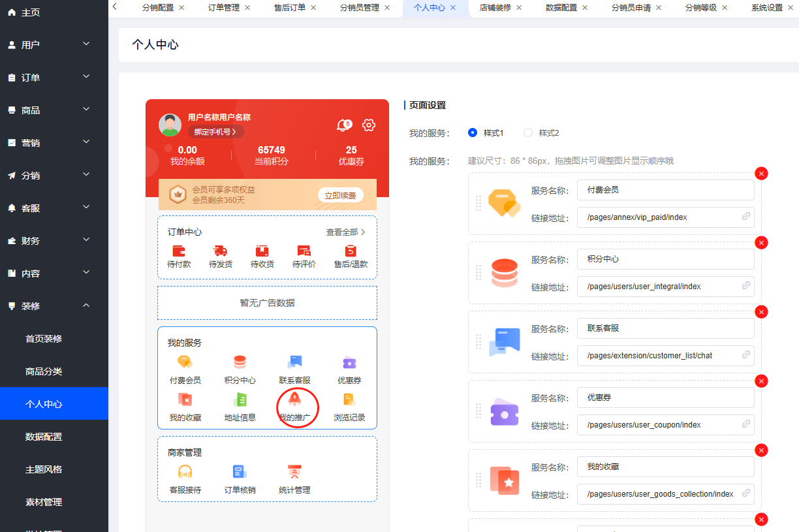Open 素材管理 in the sidebar

(x=54, y=501)
